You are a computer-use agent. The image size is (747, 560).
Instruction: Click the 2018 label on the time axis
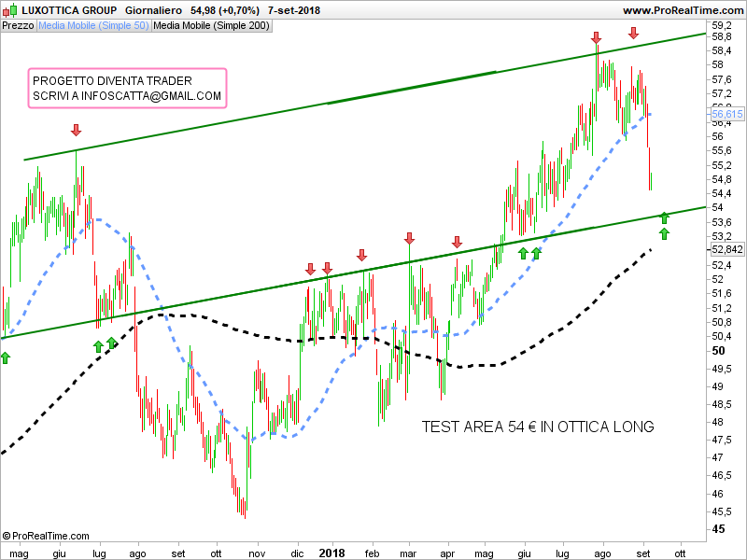[x=331, y=553]
